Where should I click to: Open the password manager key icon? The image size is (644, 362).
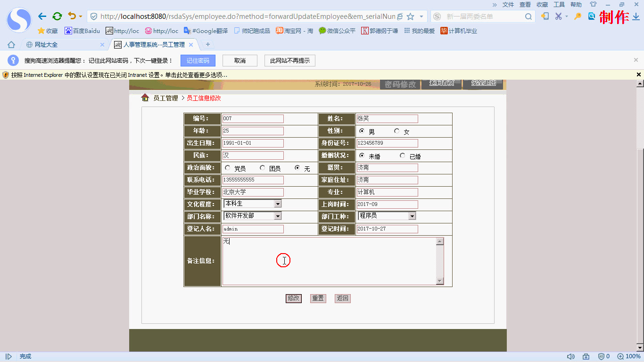(577, 16)
